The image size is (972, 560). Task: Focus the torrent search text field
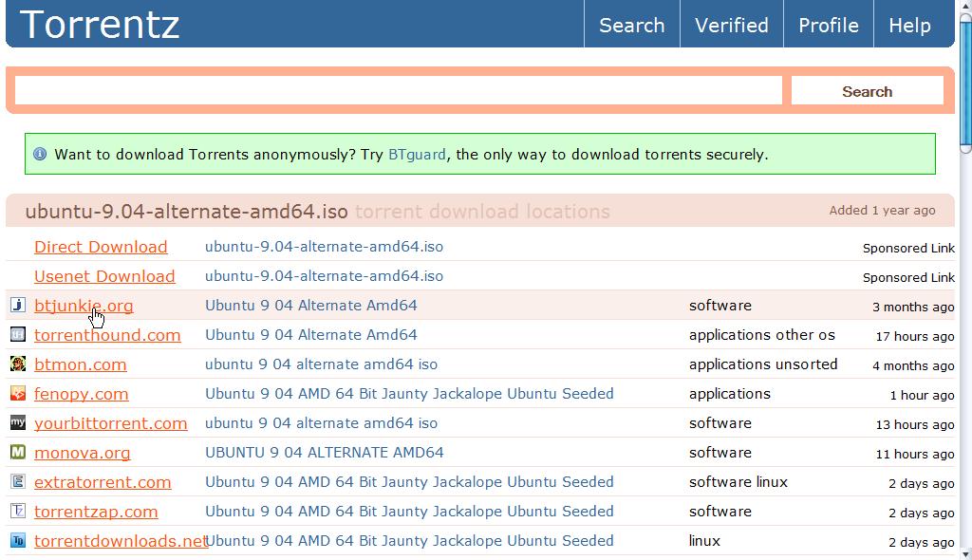(x=398, y=91)
